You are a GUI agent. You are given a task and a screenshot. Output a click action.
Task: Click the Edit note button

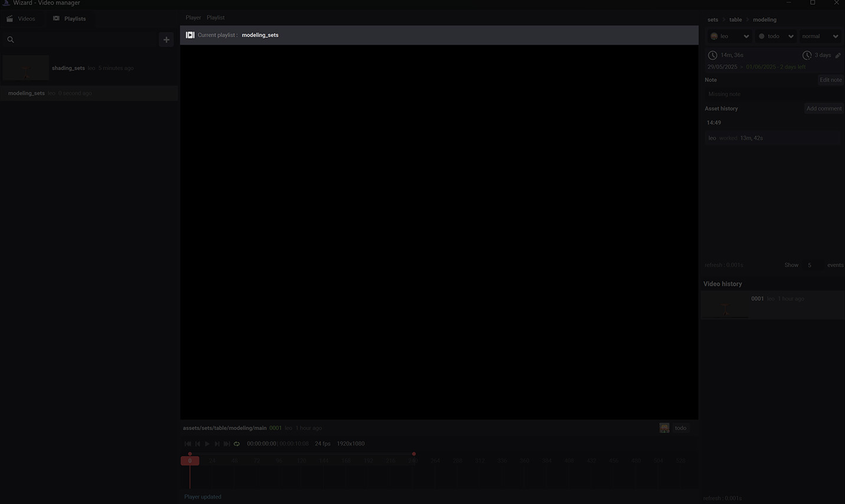830,80
